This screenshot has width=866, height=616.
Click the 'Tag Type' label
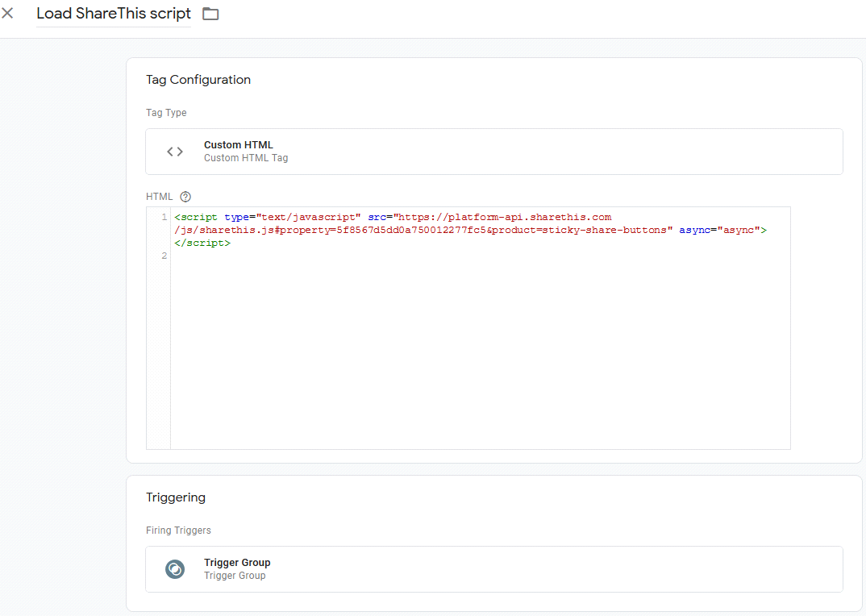(166, 113)
